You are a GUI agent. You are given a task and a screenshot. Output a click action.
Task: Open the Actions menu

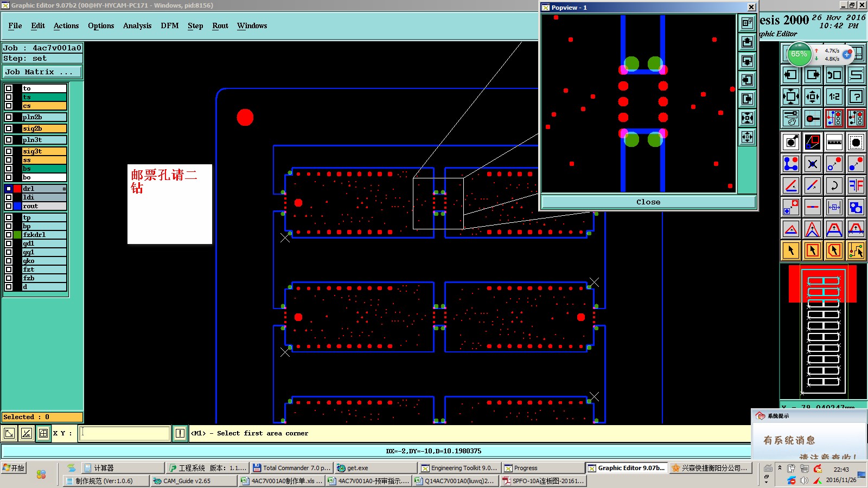tap(66, 25)
